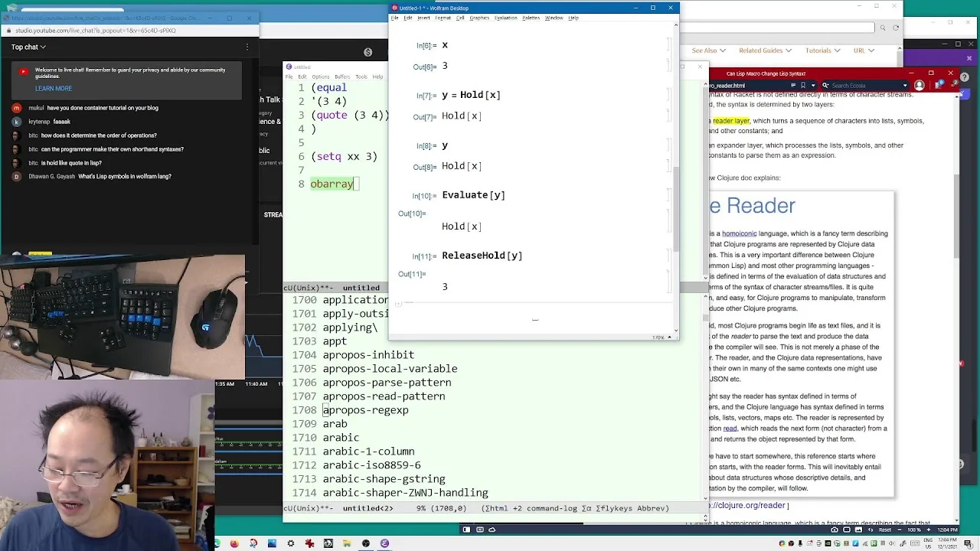Click the bookmark icon in the browser address bar

coord(803,86)
